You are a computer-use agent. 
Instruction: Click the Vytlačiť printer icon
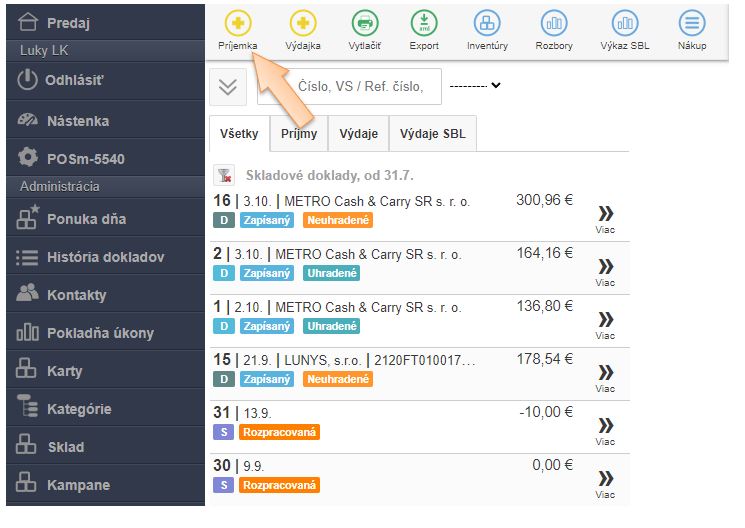pos(365,23)
